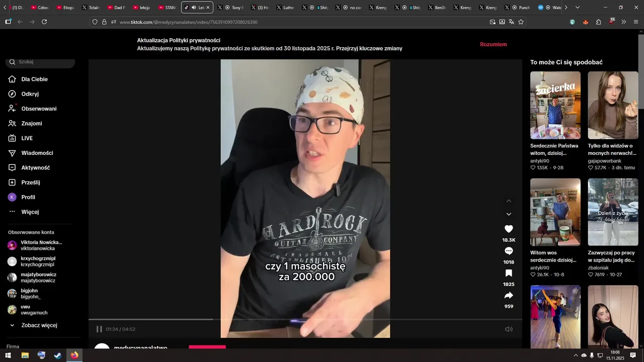
Task: Go back with browser back arrow
Action: 20,22
